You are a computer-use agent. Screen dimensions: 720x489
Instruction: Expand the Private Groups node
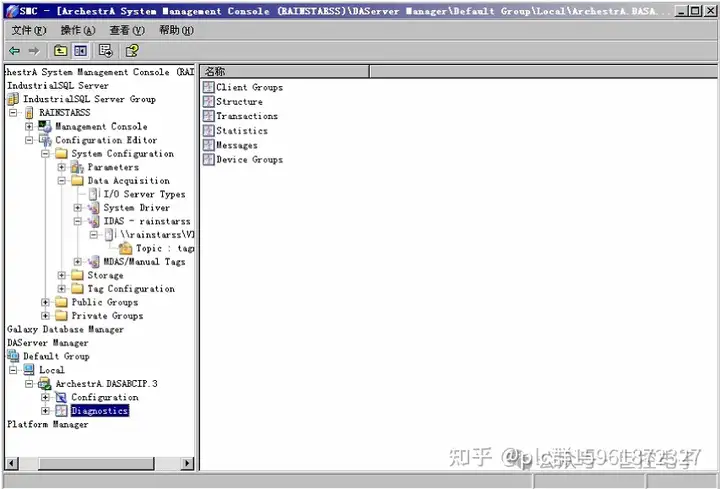tap(45, 315)
